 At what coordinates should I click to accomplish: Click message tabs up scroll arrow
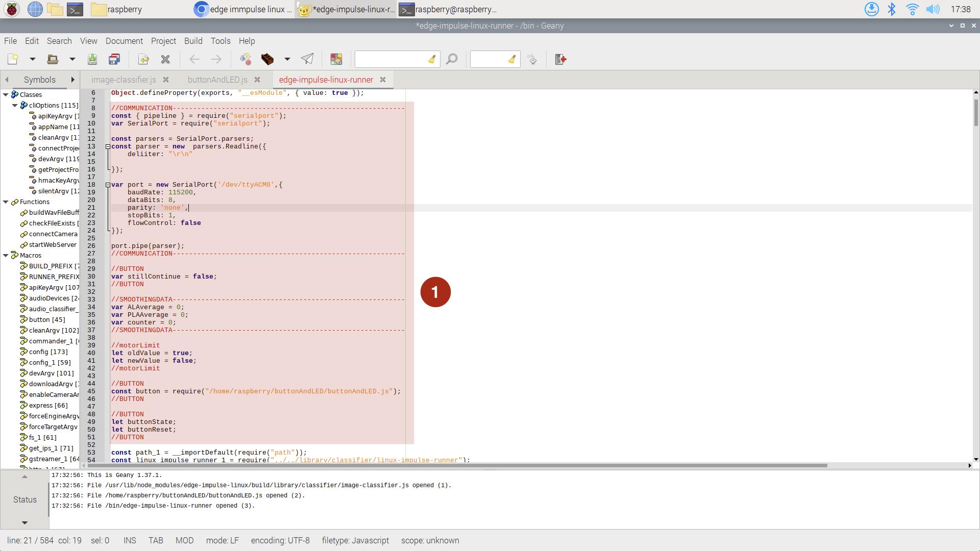[x=24, y=477]
